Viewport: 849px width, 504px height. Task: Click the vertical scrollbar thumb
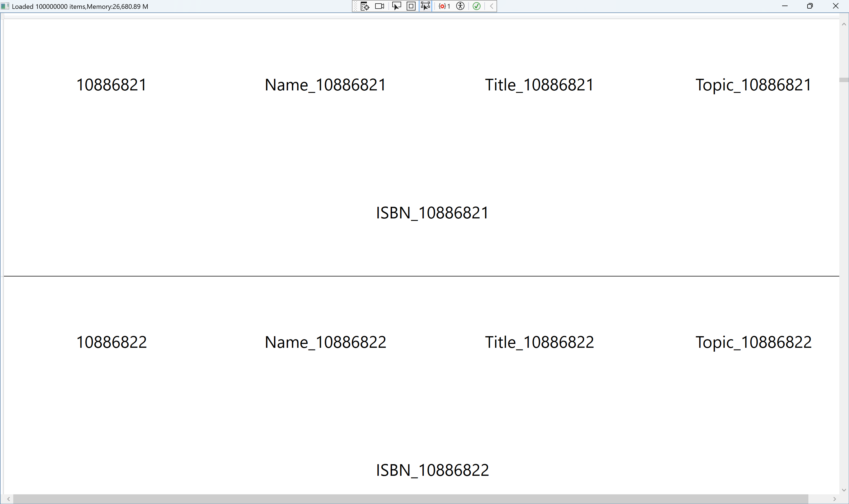point(844,80)
